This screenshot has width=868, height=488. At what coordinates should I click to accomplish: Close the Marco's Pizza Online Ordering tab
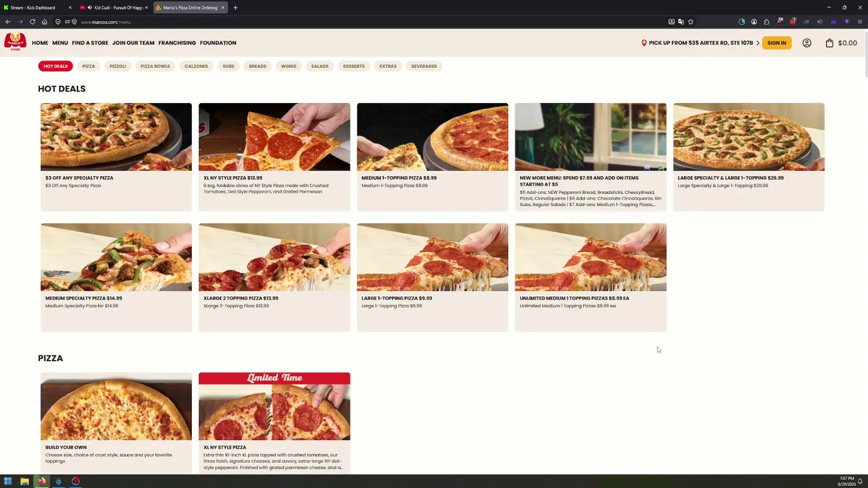click(x=222, y=7)
